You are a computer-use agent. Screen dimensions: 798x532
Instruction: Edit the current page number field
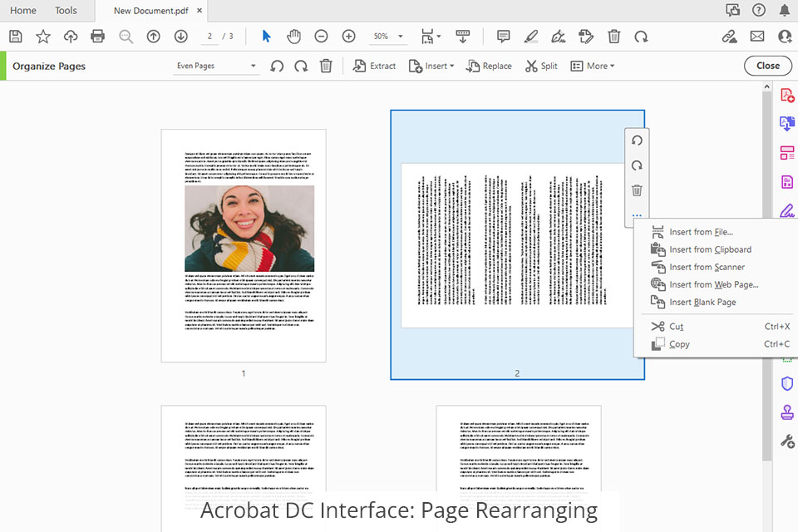pos(209,36)
